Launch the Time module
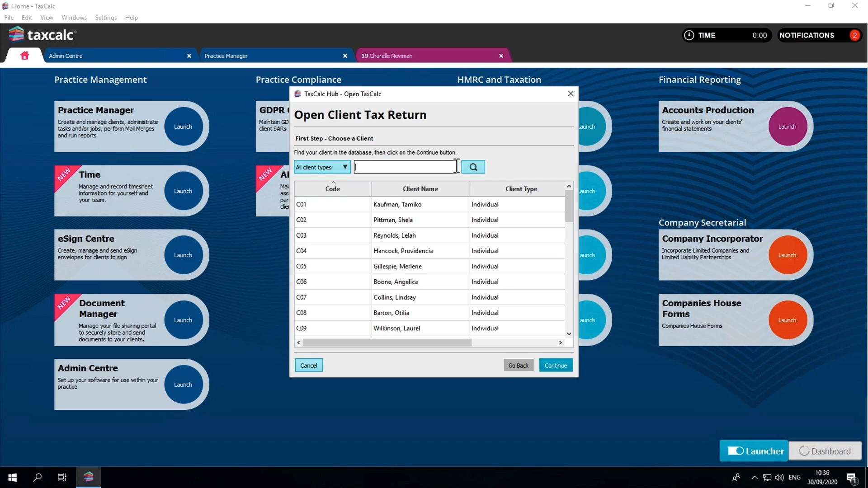 pyautogui.click(x=183, y=191)
